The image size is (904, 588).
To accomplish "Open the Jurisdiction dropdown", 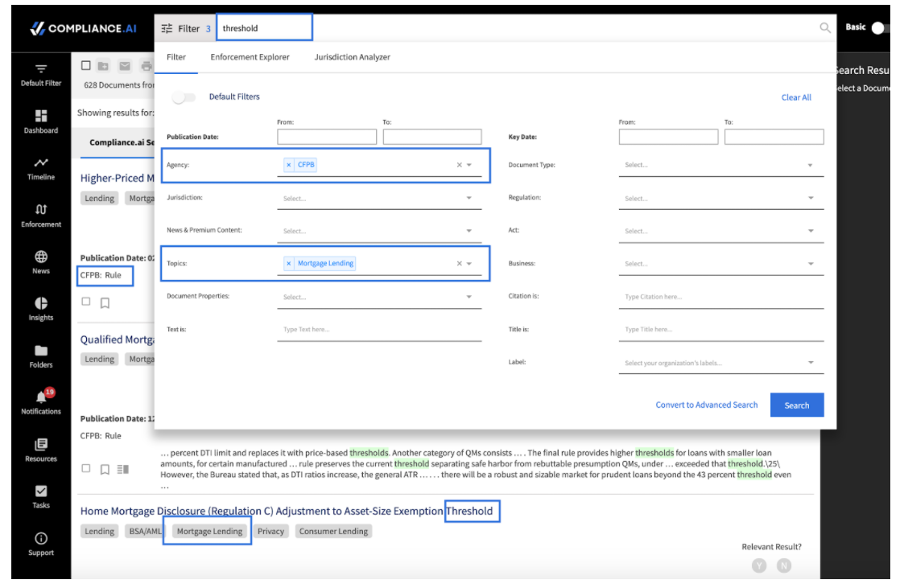I will pos(379,198).
